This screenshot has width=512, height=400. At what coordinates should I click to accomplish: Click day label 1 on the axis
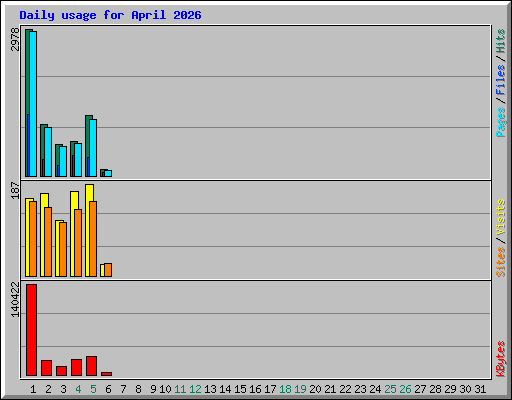[x=33, y=389]
